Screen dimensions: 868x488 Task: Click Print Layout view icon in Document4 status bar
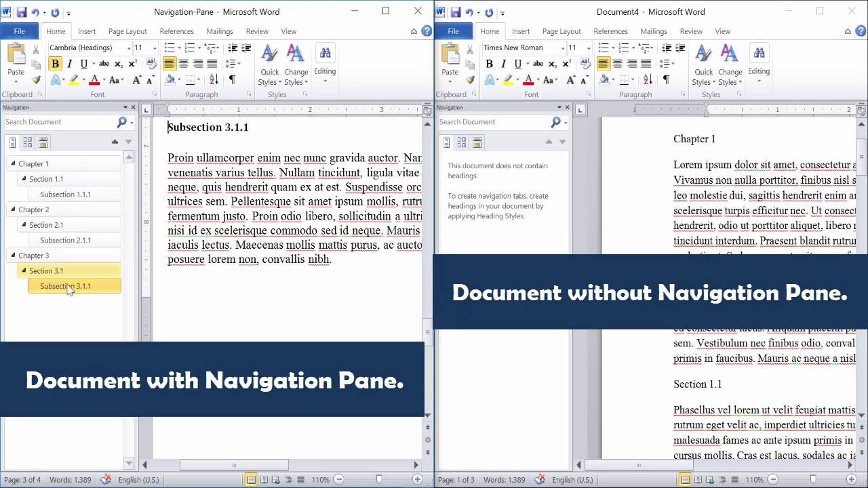[x=686, y=479]
